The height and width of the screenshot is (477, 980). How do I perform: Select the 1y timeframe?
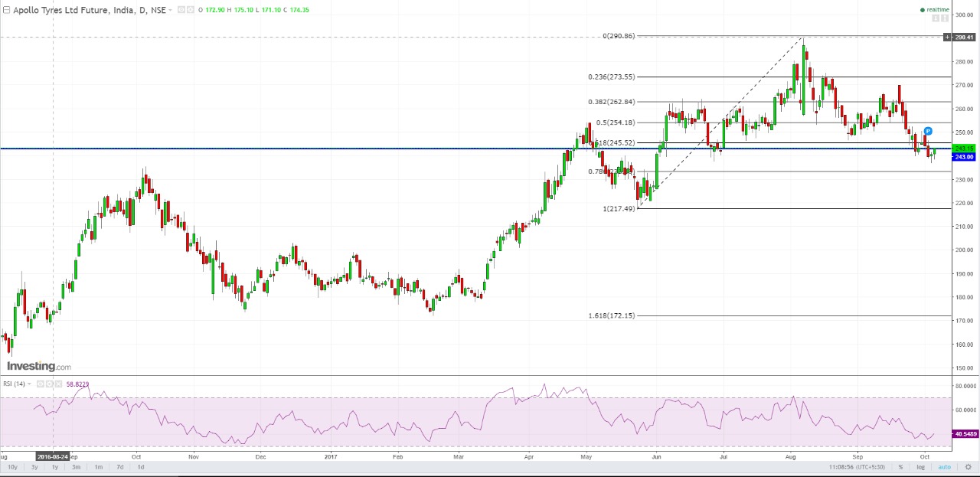pyautogui.click(x=55, y=466)
